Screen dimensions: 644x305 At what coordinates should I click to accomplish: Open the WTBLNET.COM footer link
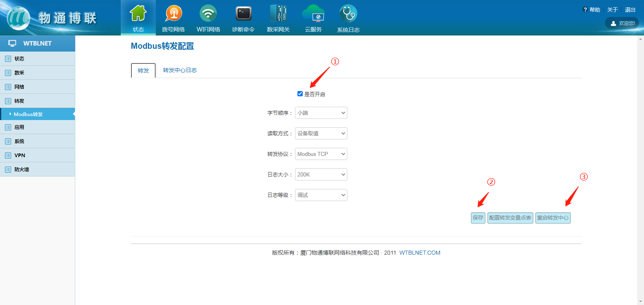(419, 253)
